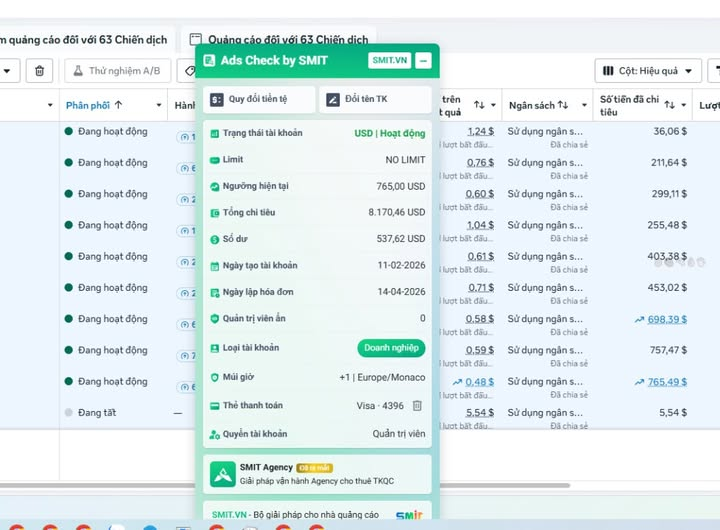Click the 5,54 $ cost per result

tap(480, 412)
